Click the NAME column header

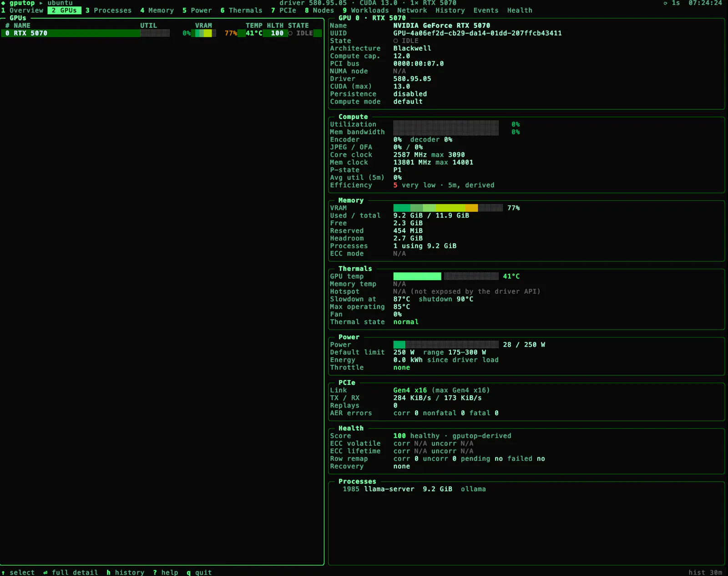[22, 25]
